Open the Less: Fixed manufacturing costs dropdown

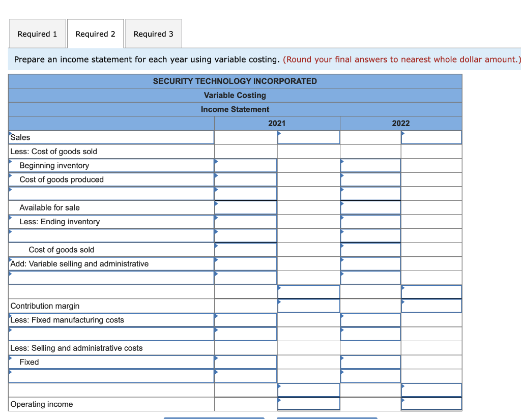click(111, 320)
